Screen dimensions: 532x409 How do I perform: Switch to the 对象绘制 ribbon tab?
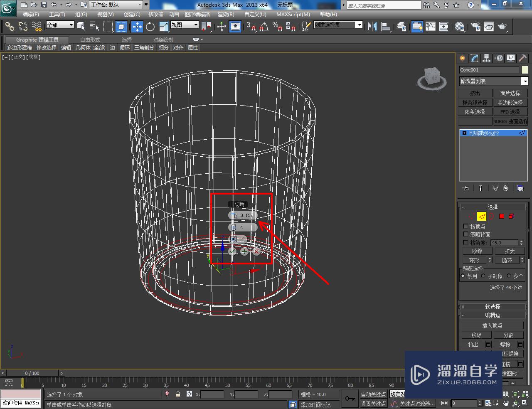click(x=163, y=40)
